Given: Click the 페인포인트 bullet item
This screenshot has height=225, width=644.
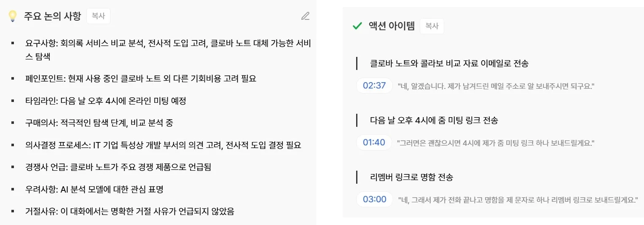Looking at the screenshot, I should coord(140,79).
